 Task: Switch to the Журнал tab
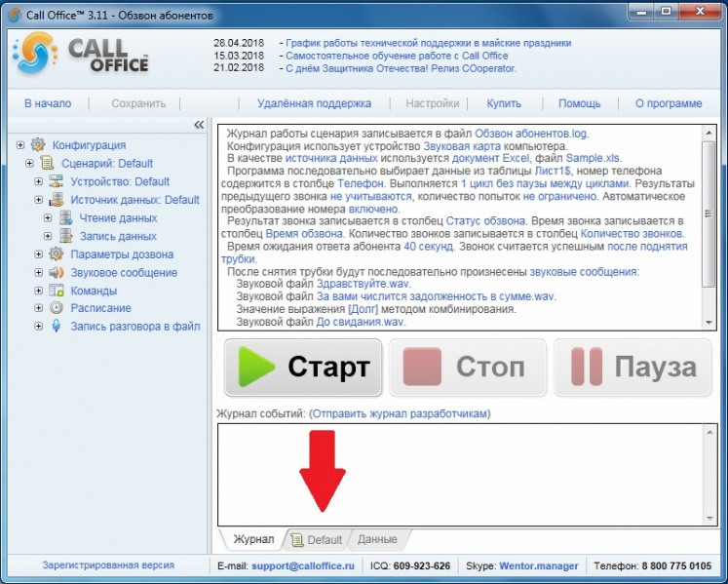(x=253, y=539)
